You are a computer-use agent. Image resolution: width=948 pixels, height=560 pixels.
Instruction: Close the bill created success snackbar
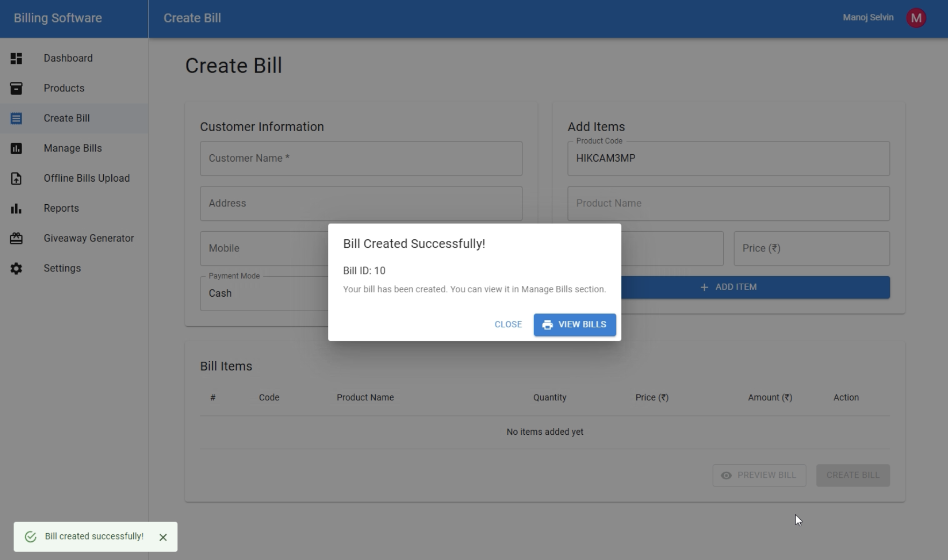163,536
